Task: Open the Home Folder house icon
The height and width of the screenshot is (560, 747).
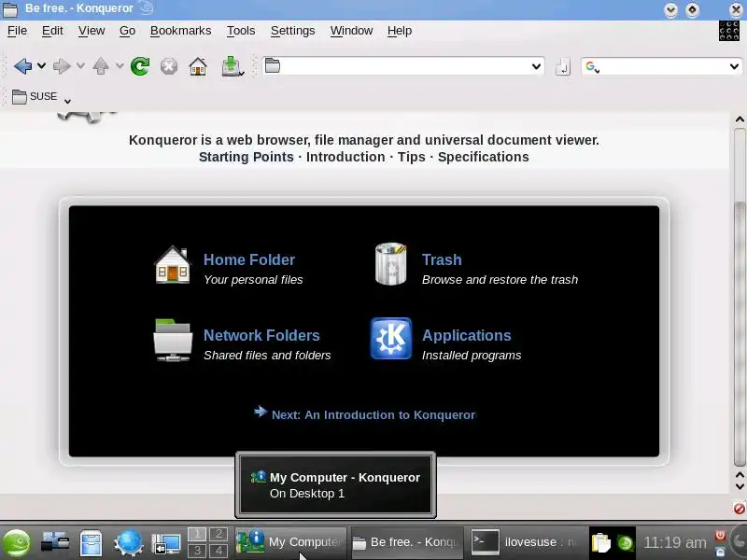Action: click(x=173, y=265)
